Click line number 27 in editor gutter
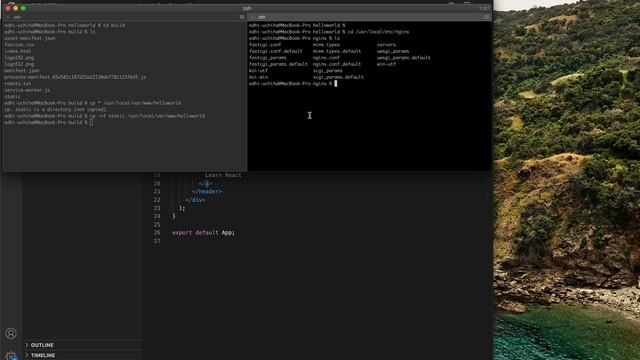 (x=157, y=241)
